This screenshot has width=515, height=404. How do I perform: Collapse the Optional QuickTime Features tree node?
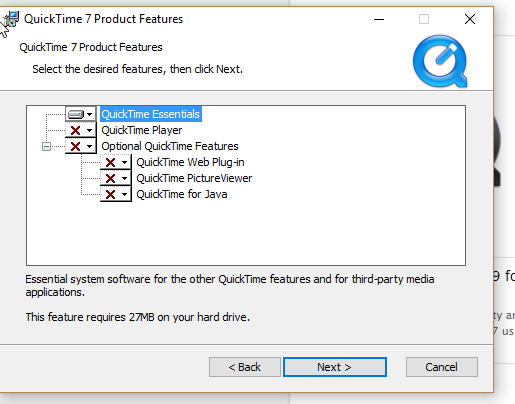point(46,146)
